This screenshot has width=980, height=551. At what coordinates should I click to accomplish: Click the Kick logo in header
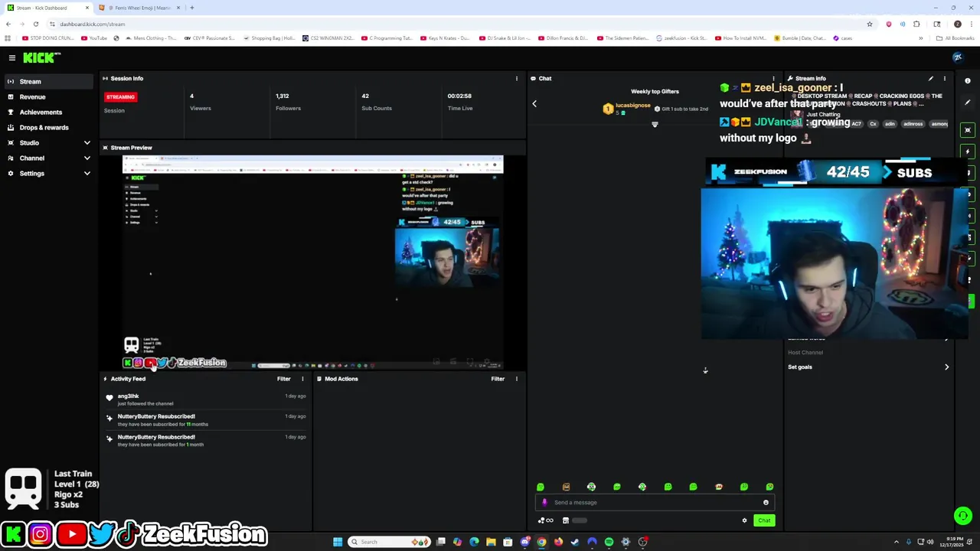(x=41, y=58)
